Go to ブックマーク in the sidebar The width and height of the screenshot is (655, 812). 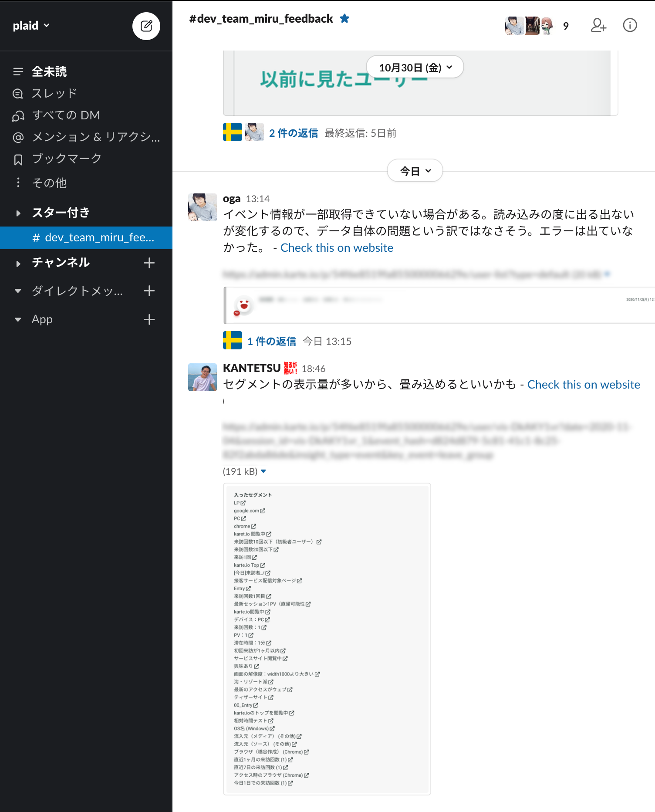(66, 159)
